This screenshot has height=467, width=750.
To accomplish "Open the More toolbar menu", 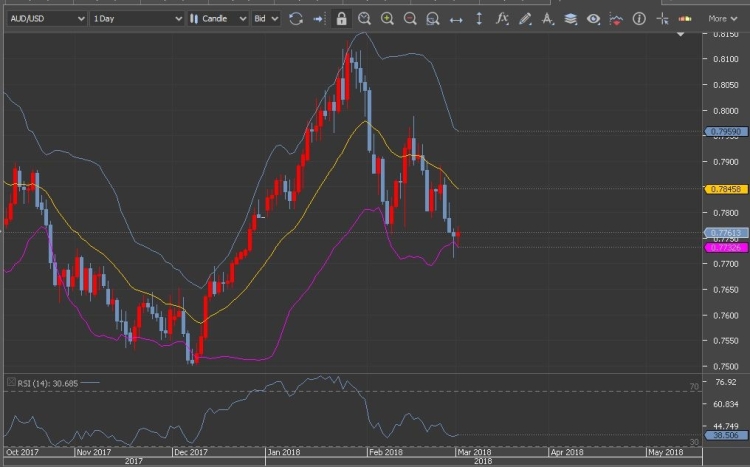I will pos(721,18).
